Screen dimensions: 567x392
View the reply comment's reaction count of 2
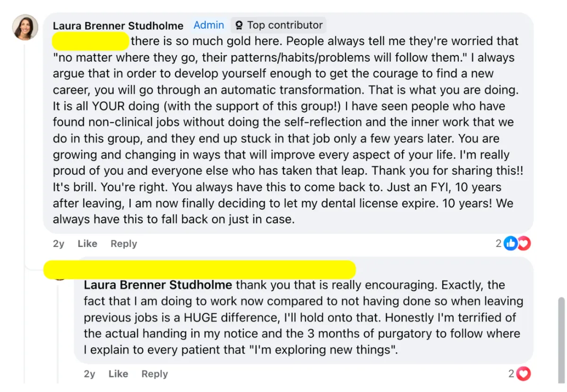click(x=511, y=374)
